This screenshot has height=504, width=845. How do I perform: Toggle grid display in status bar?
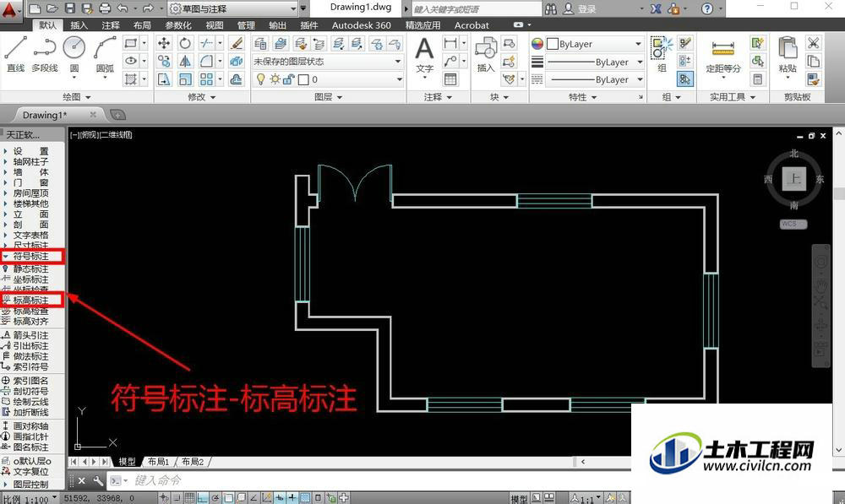[189, 498]
